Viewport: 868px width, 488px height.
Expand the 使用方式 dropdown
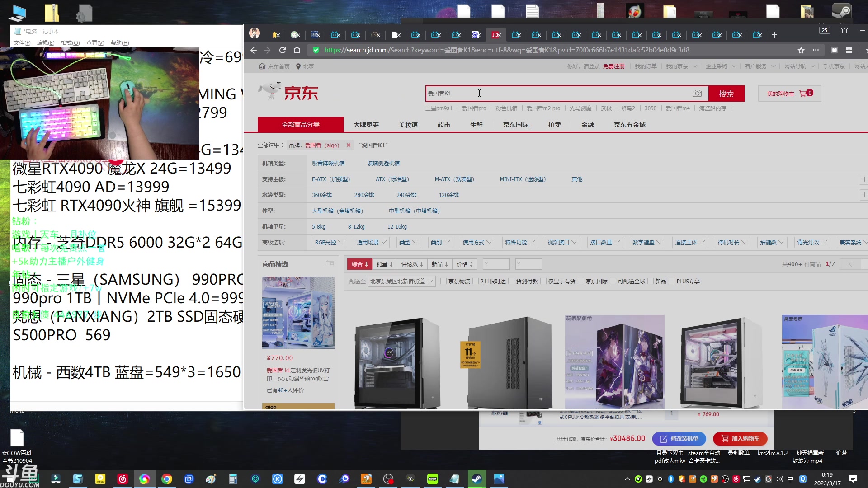click(477, 243)
